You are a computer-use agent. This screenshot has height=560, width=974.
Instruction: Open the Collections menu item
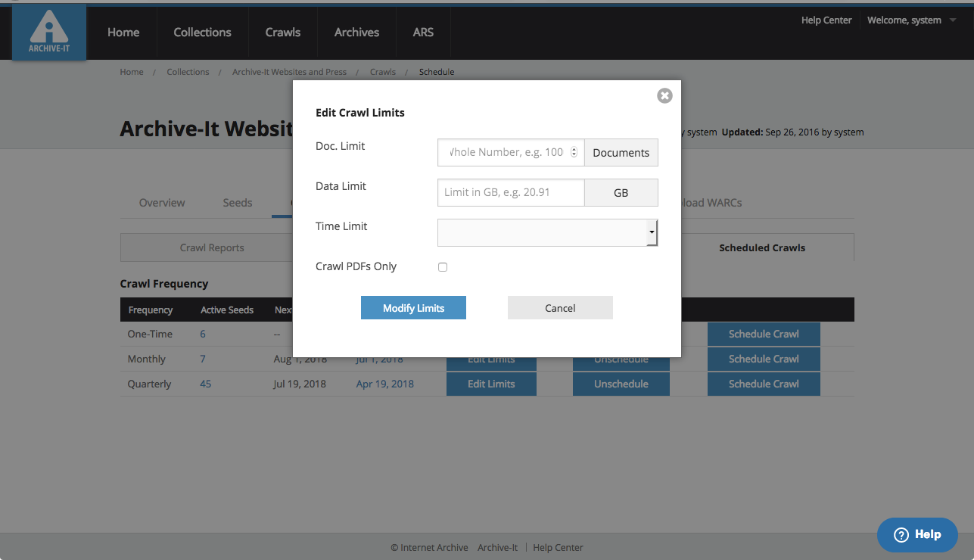click(202, 33)
